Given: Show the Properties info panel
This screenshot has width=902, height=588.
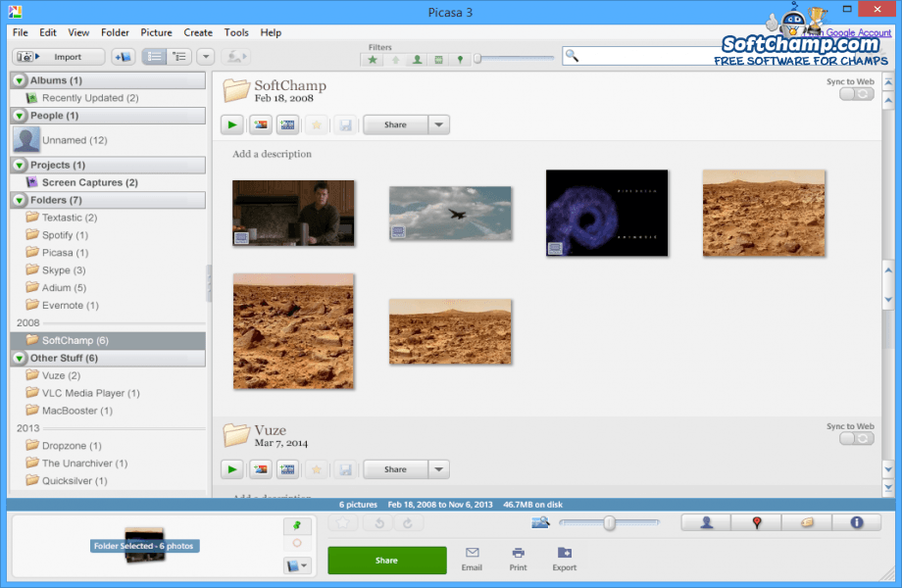Looking at the screenshot, I should point(857,522).
